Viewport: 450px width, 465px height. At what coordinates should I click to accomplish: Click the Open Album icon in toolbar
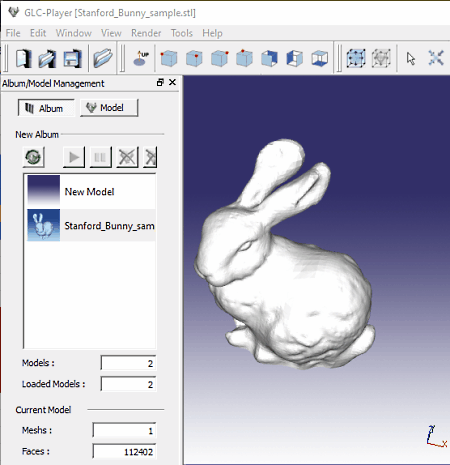point(47,59)
